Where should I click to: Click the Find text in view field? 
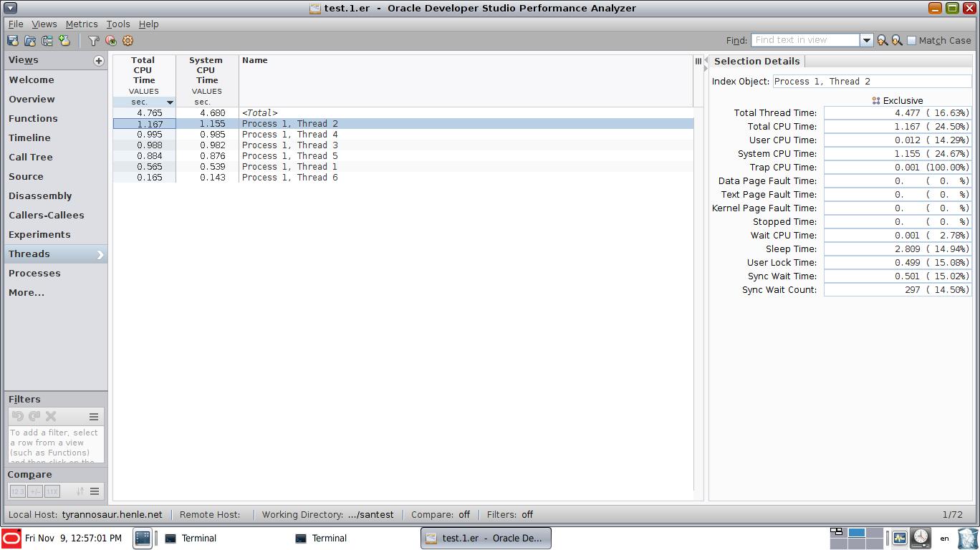[x=805, y=41]
